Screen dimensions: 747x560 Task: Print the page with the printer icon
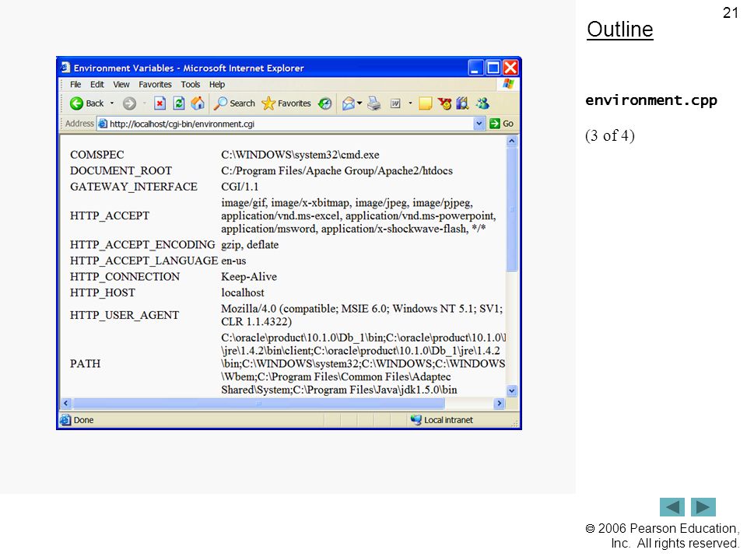(374, 103)
